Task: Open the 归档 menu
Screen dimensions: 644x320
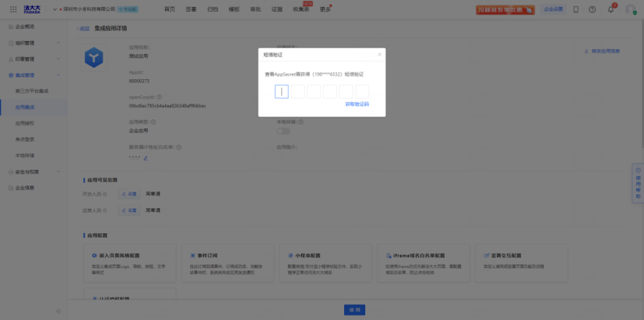Action: pos(213,9)
